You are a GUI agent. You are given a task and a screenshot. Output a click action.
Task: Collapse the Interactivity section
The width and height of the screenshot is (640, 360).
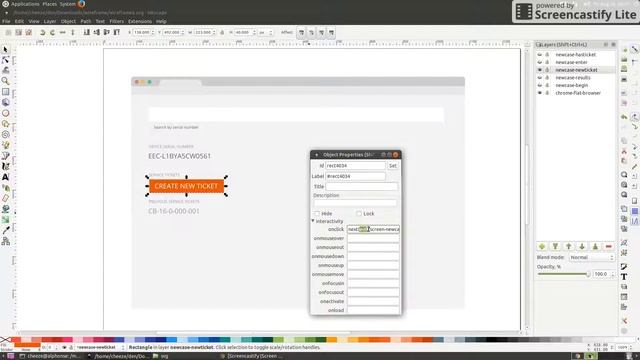pos(313,221)
